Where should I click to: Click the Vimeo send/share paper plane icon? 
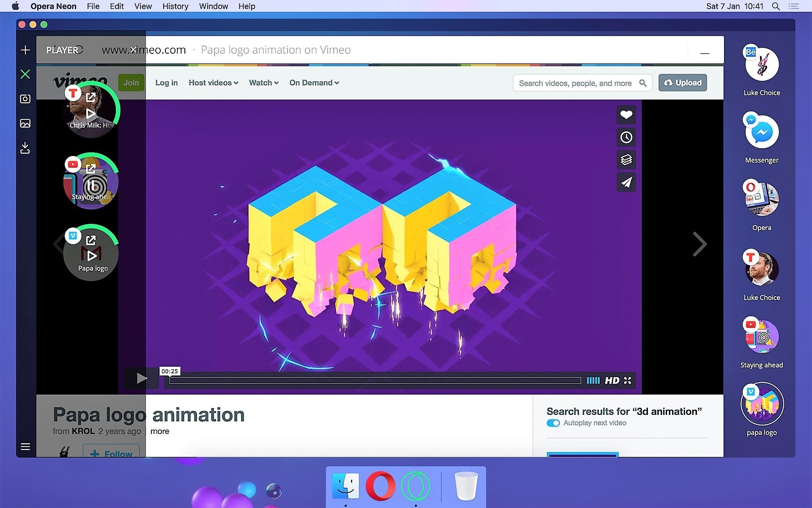tap(625, 182)
